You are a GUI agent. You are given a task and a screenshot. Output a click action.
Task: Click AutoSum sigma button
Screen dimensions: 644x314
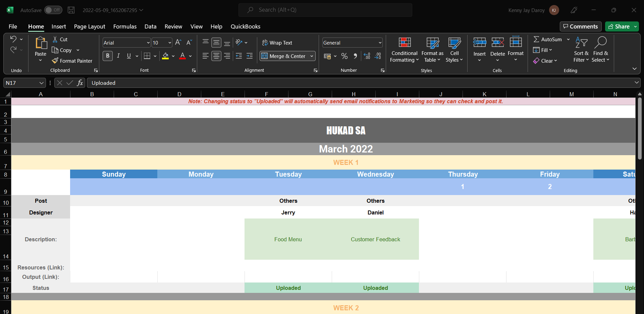coord(548,39)
